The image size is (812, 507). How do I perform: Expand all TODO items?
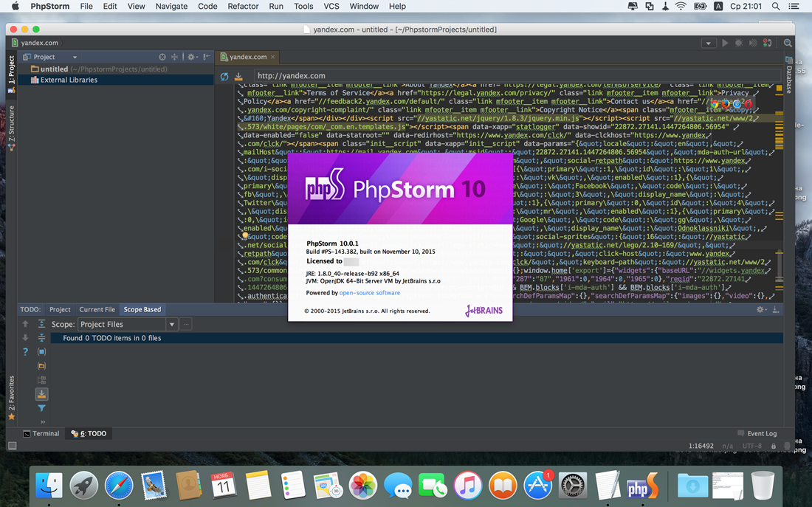tap(42, 324)
